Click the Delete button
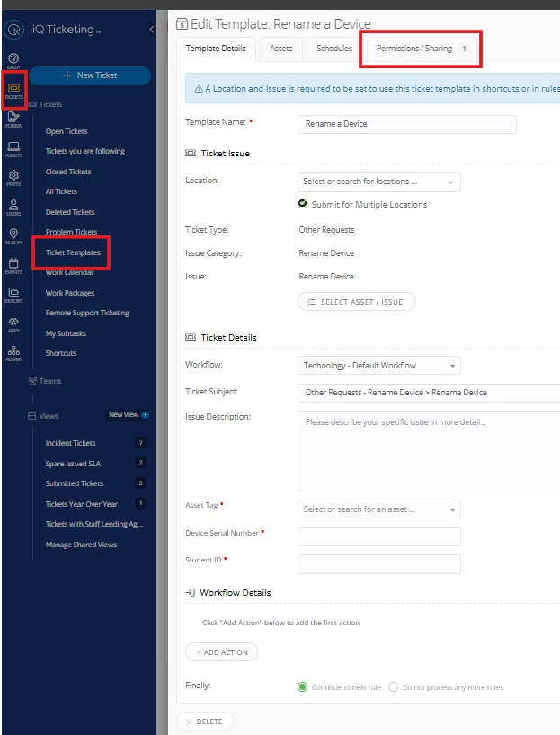Image resolution: width=560 pixels, height=735 pixels. [x=204, y=722]
